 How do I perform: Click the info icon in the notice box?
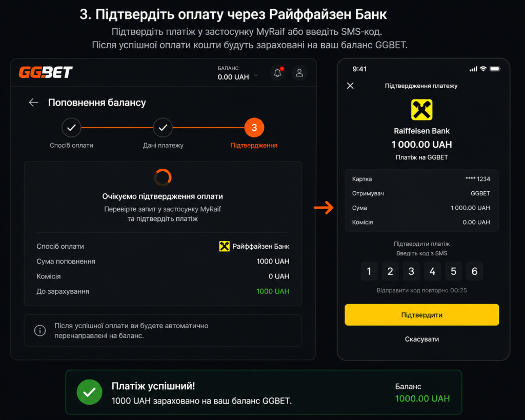40,331
